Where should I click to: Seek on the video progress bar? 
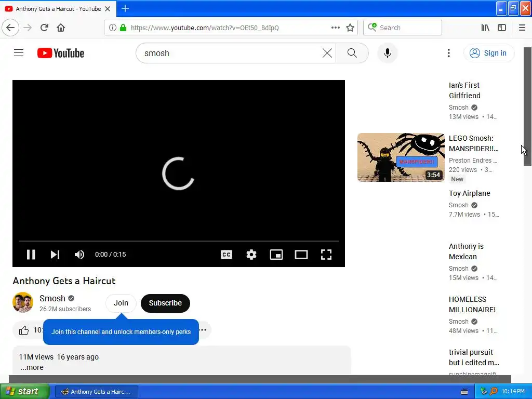coord(179,241)
